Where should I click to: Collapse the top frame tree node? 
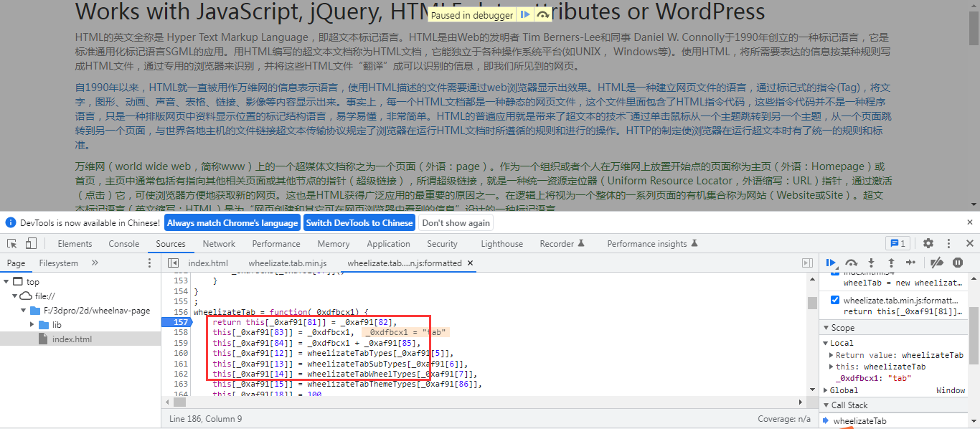coord(6,282)
